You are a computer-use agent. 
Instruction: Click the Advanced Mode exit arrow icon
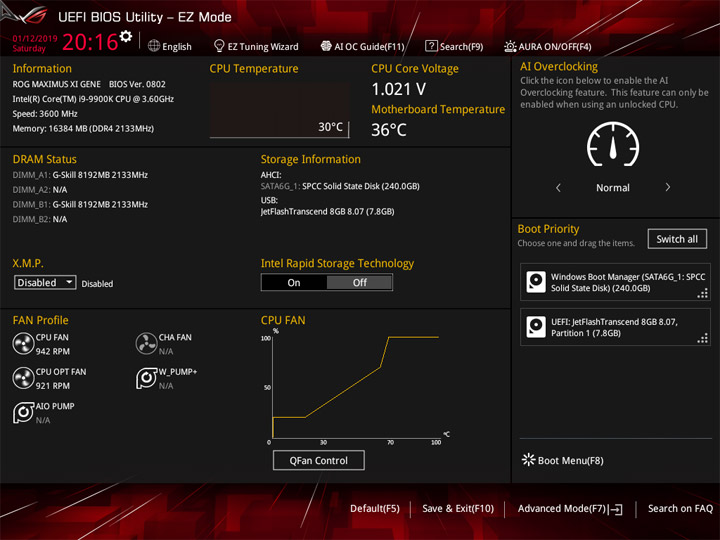coord(617,509)
